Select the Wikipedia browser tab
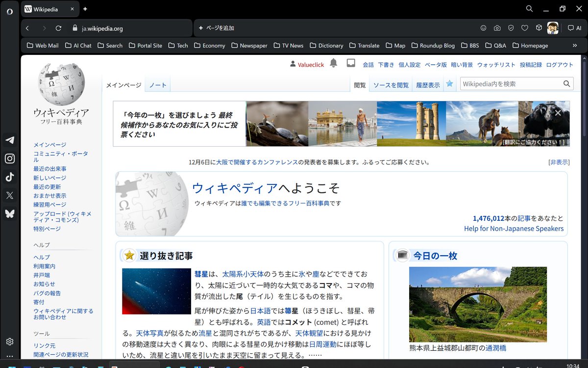 [x=50, y=9]
